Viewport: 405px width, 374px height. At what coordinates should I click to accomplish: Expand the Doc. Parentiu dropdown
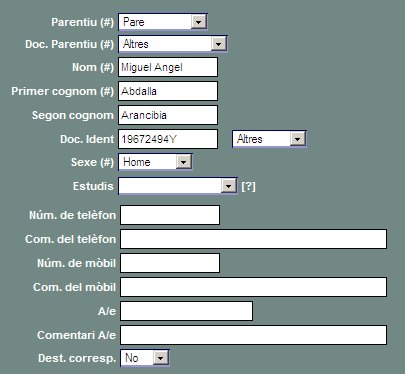(x=173, y=44)
